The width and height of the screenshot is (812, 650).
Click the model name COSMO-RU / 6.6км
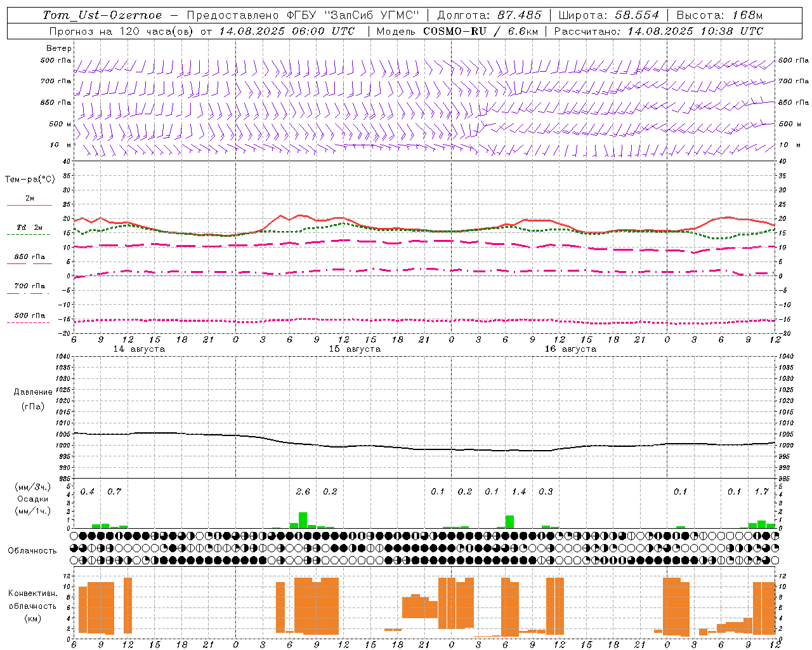(481, 31)
